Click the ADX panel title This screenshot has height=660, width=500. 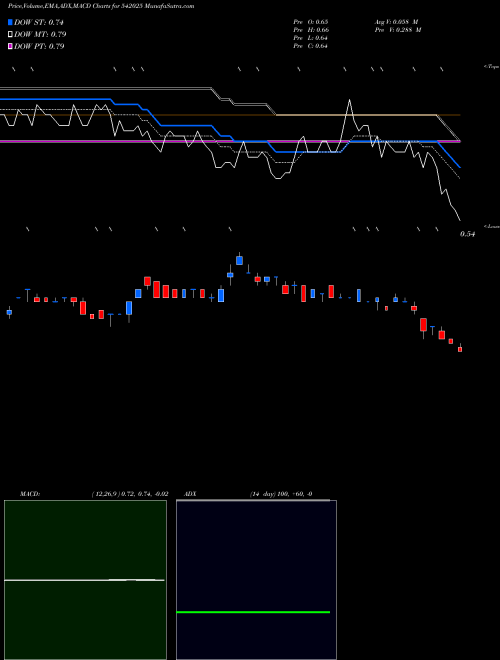[x=190, y=494]
